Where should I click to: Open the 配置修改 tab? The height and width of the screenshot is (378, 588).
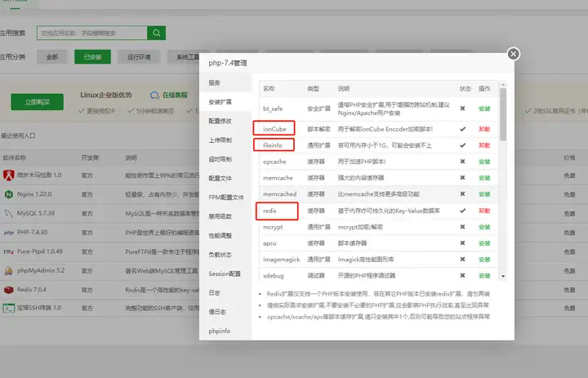pyautogui.click(x=225, y=121)
